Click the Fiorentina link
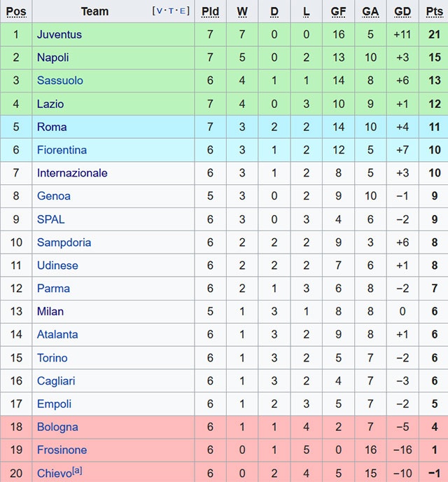This screenshot has height=482, width=448. click(x=62, y=150)
